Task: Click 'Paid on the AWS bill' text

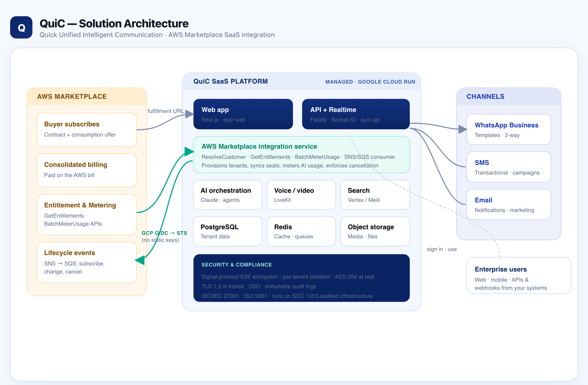Action: tap(69, 175)
